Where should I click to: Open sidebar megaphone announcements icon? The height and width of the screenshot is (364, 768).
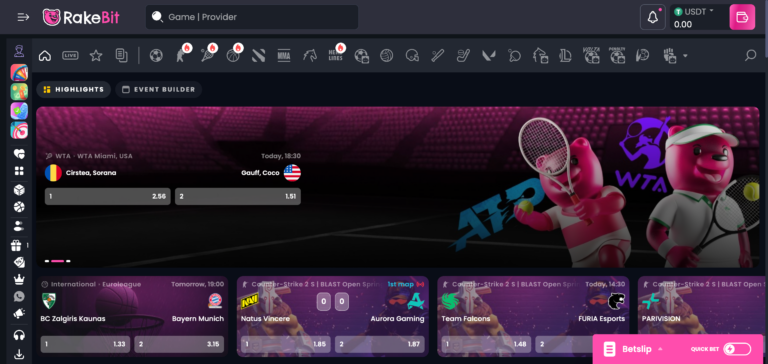(19, 314)
